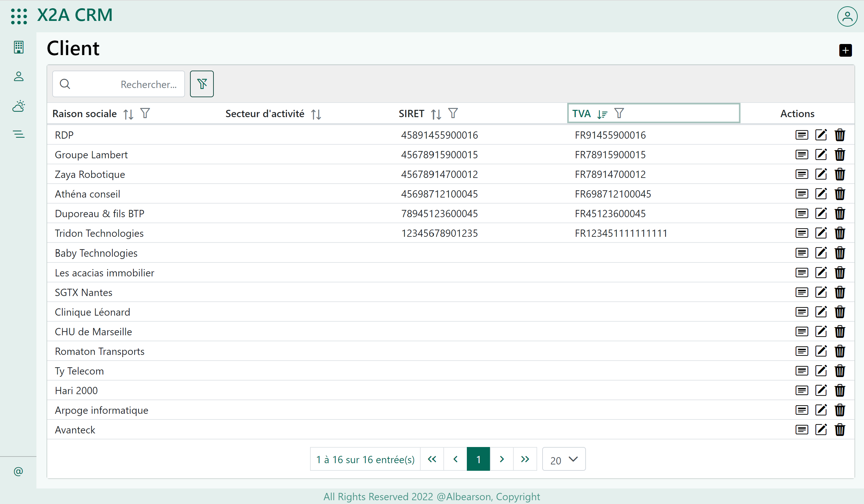Open the SIRET column filter
Image resolution: width=864 pixels, height=504 pixels.
click(x=453, y=113)
